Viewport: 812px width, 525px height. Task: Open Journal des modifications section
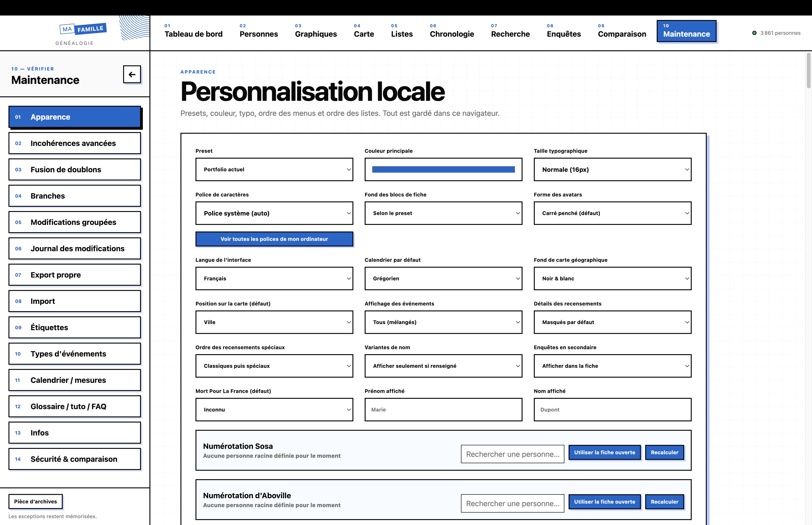(75, 249)
